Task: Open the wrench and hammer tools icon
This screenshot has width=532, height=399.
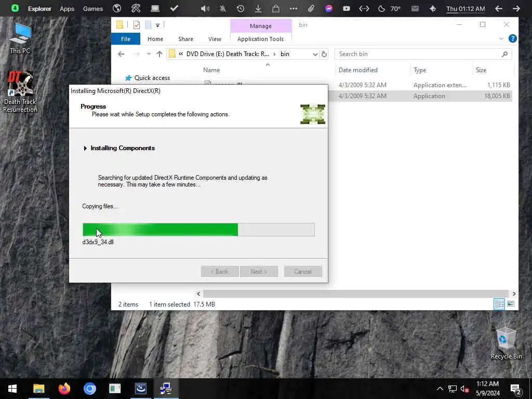Action: [136, 8]
